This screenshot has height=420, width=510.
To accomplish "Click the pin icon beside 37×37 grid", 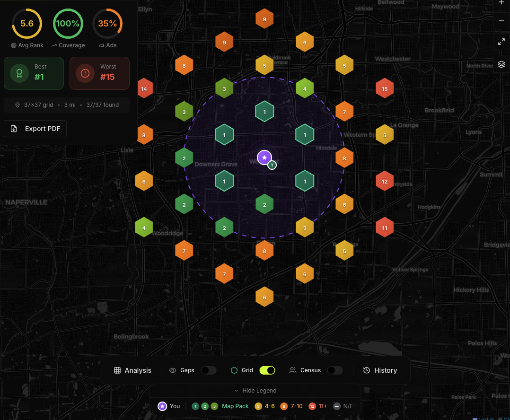I will coord(18,105).
